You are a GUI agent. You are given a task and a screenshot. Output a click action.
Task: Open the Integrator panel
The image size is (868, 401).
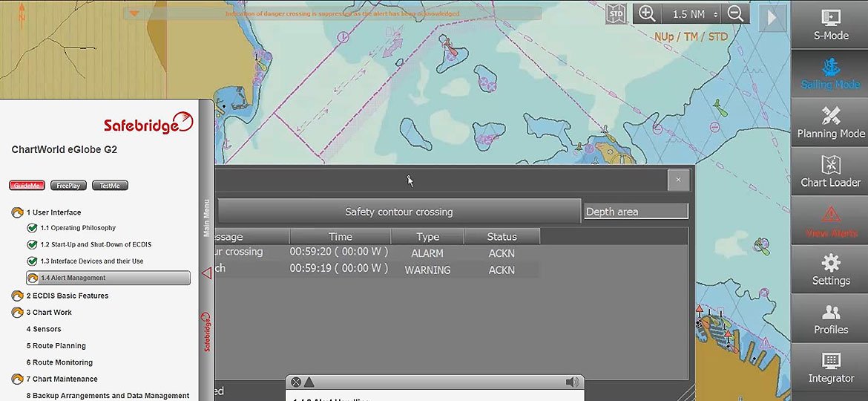click(830, 368)
